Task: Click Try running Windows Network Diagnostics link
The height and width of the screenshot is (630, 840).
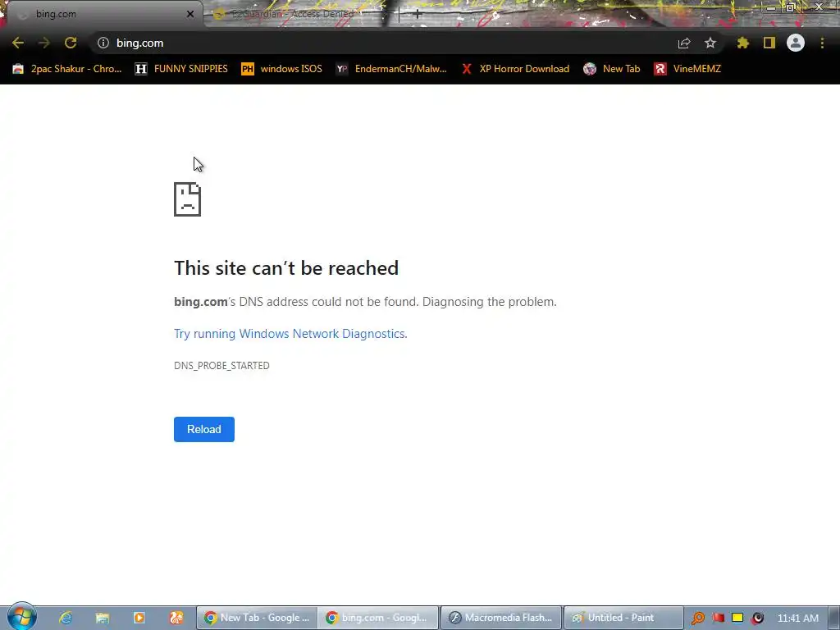Action: (x=290, y=334)
